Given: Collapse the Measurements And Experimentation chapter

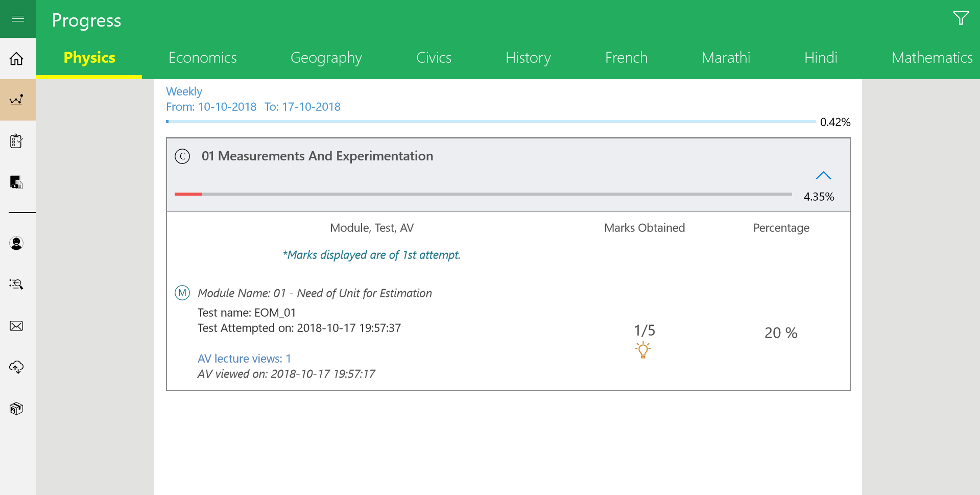Looking at the screenshot, I should [x=823, y=176].
